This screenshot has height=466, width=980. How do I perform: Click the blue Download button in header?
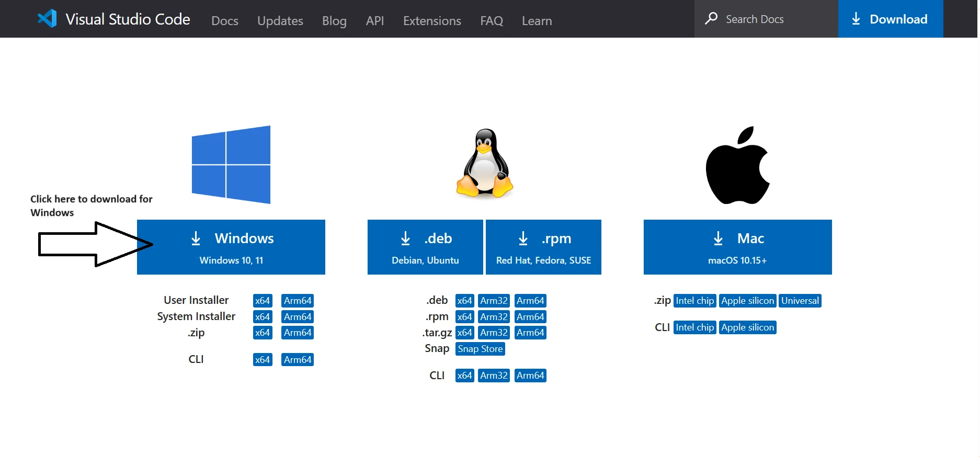tap(890, 19)
